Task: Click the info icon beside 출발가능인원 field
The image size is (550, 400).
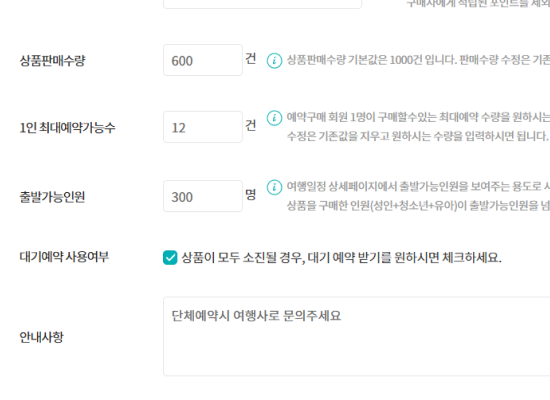Action: [274, 187]
